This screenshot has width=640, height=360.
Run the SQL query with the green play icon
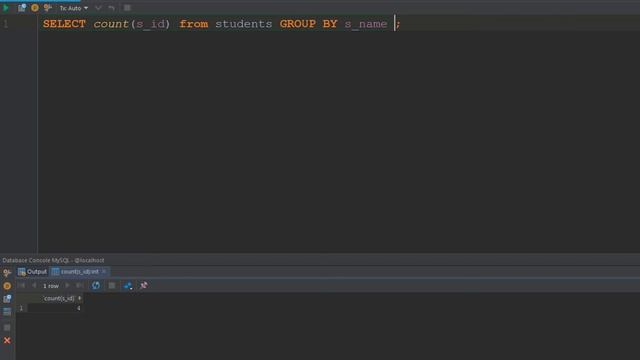pyautogui.click(x=6, y=8)
